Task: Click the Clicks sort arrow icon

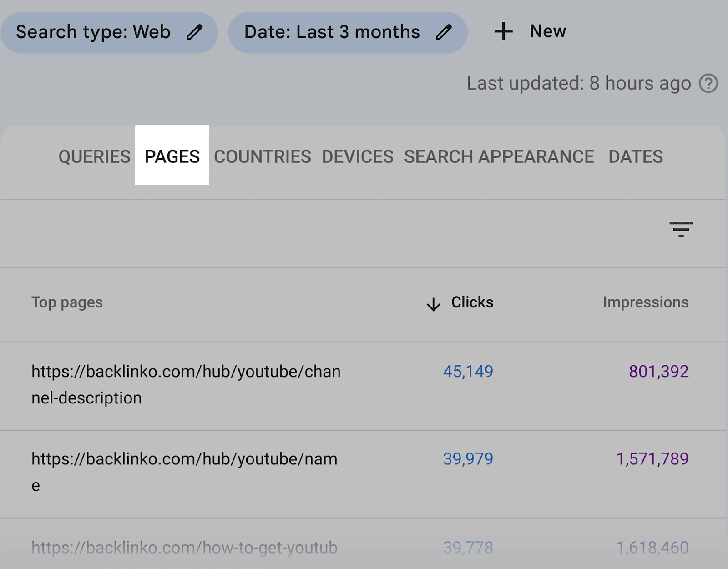Action: pos(434,304)
